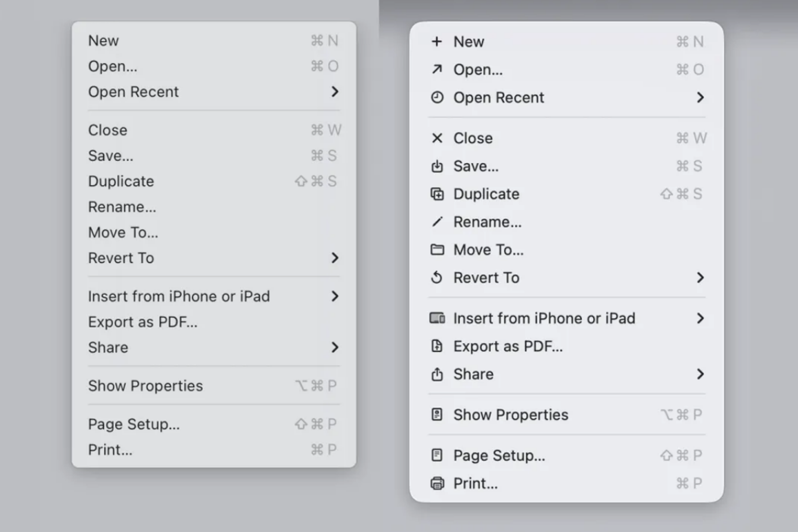Click the Save icon in the right menu

point(437,166)
